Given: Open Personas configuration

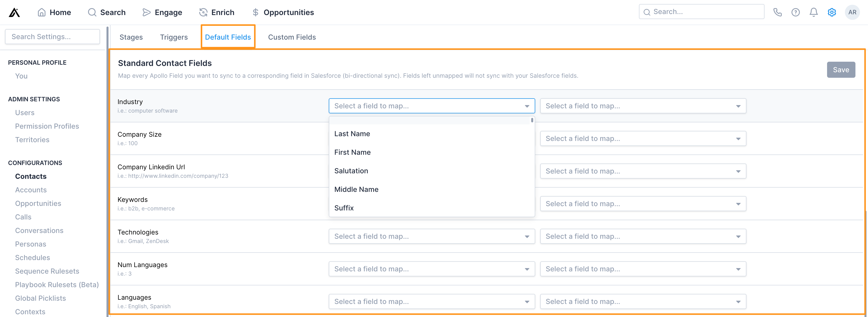Looking at the screenshot, I should [30, 244].
